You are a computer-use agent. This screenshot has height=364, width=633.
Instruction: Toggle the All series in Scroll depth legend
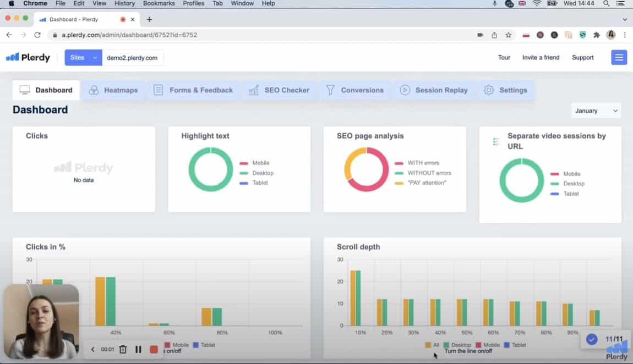(x=432, y=345)
